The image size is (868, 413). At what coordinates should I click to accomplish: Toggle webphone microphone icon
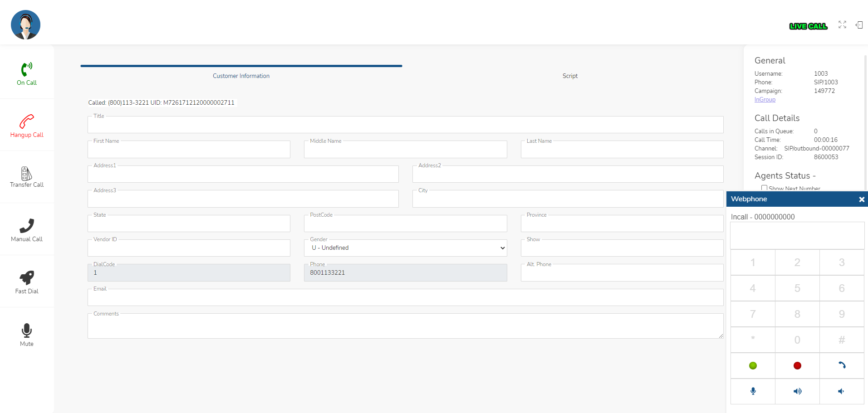[753, 391]
